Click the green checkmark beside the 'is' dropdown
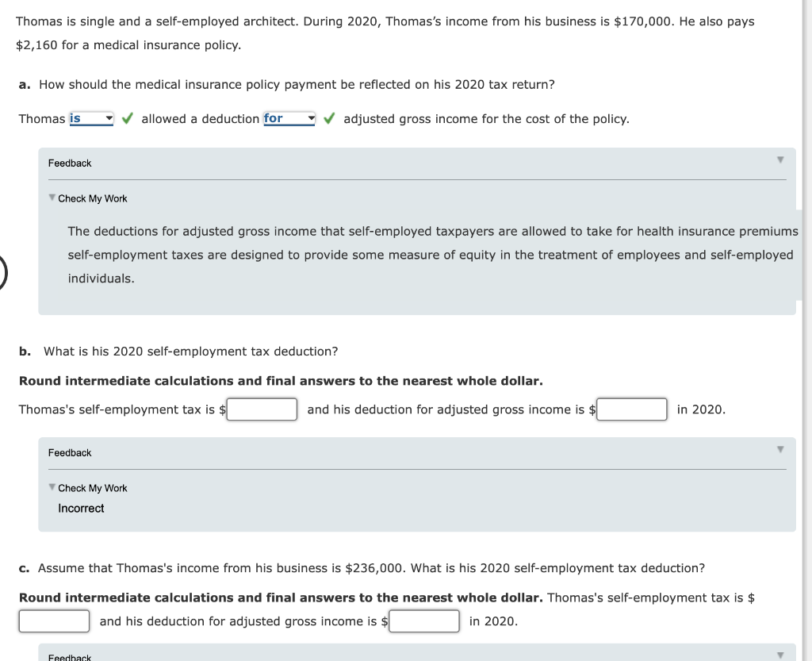This screenshot has width=812, height=661. pyautogui.click(x=126, y=118)
